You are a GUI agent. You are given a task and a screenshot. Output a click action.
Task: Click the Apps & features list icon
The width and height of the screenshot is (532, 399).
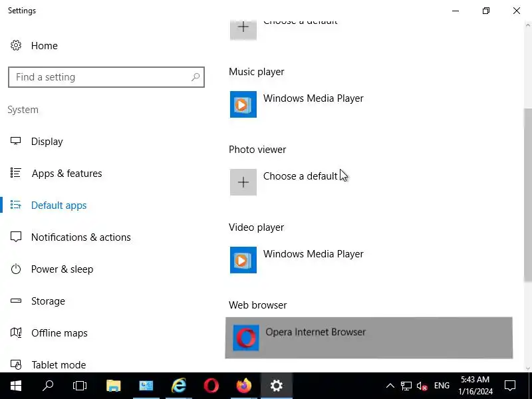click(x=15, y=173)
